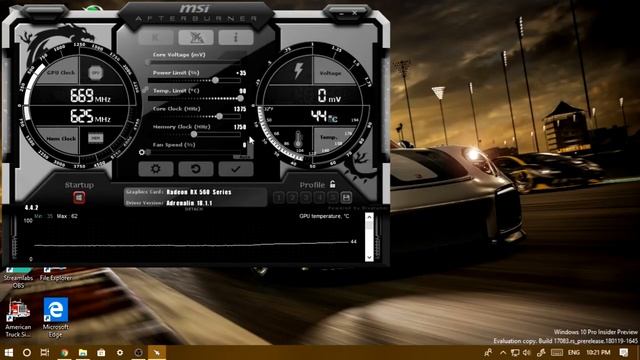
Task: Open the Streamlabs OBS desktop shortcut
Action: [18, 278]
